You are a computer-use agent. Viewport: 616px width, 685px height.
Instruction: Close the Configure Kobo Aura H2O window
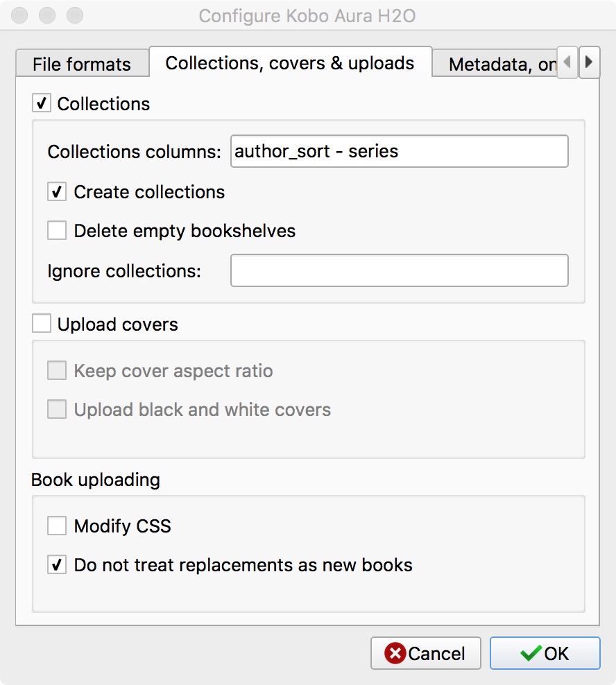point(21,15)
